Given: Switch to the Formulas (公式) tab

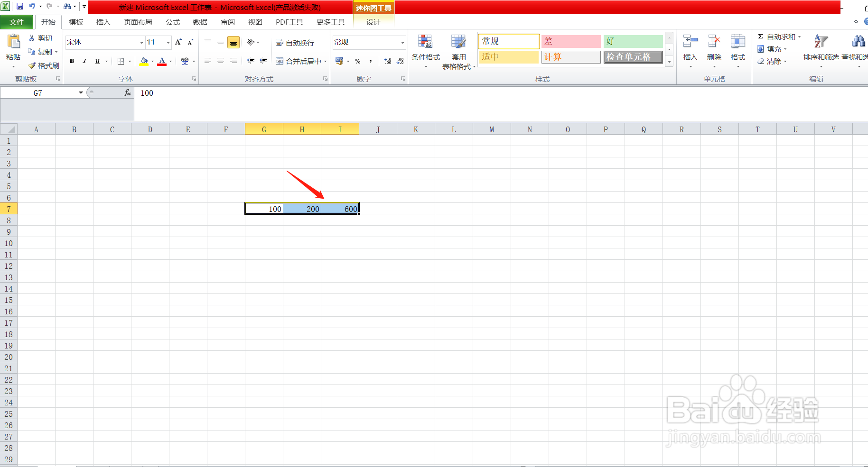Looking at the screenshot, I should [172, 22].
